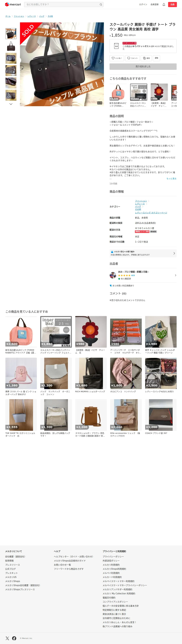Open the Facebook footer icon
The height and width of the screenshot is (644, 182).
click(x=14, y=638)
